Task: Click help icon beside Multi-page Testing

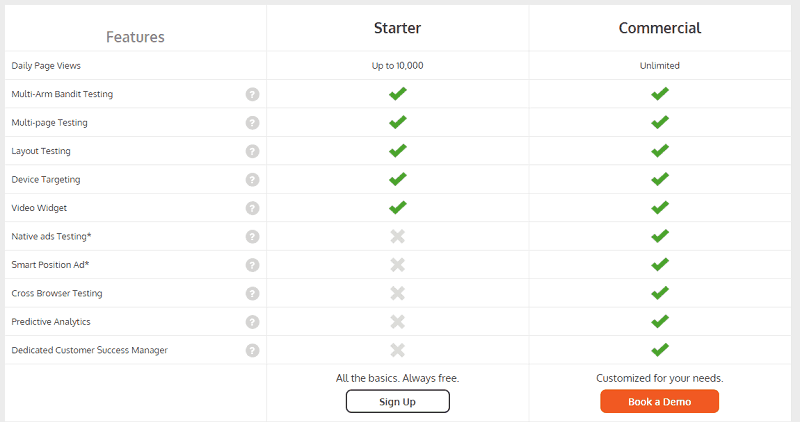Action: [252, 123]
